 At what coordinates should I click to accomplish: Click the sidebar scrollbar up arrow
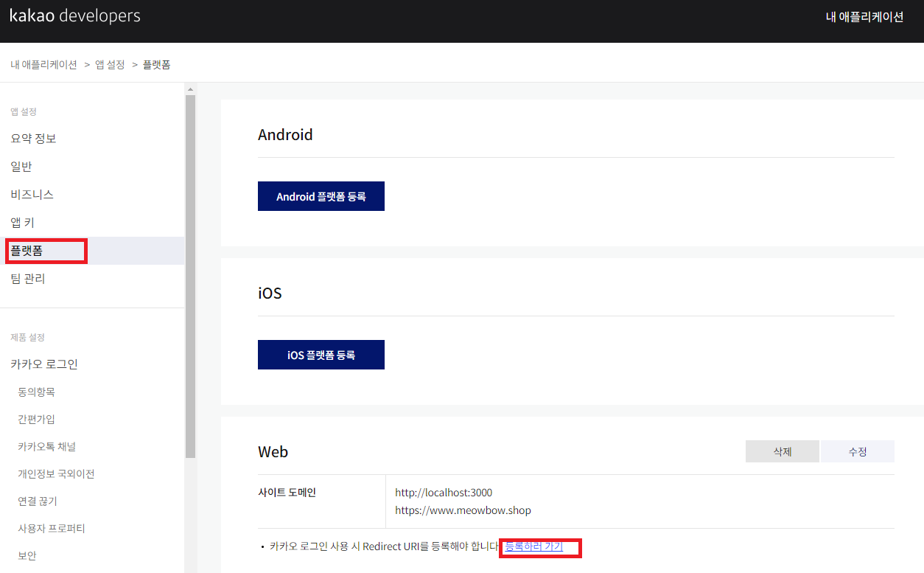[190, 89]
